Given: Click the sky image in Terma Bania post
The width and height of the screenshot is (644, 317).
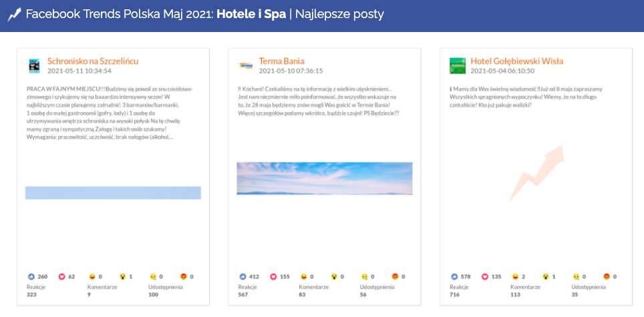Looking at the screenshot, I should tap(325, 178).
